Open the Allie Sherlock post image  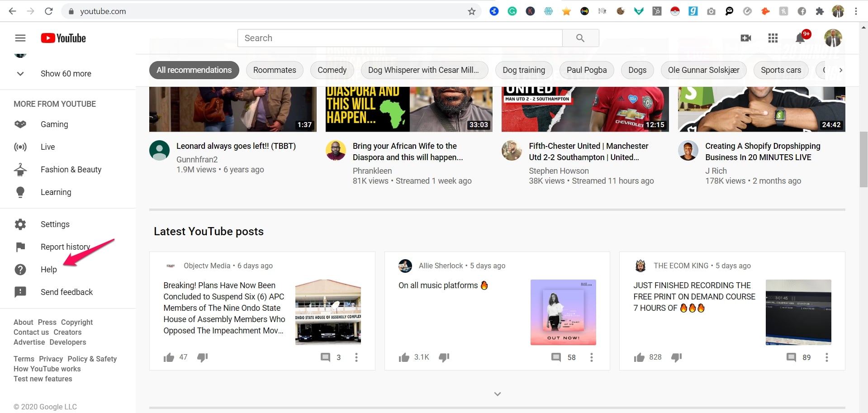click(563, 312)
